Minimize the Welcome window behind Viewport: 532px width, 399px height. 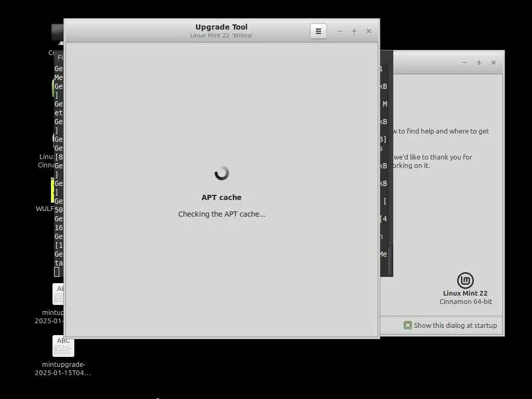coord(464,63)
